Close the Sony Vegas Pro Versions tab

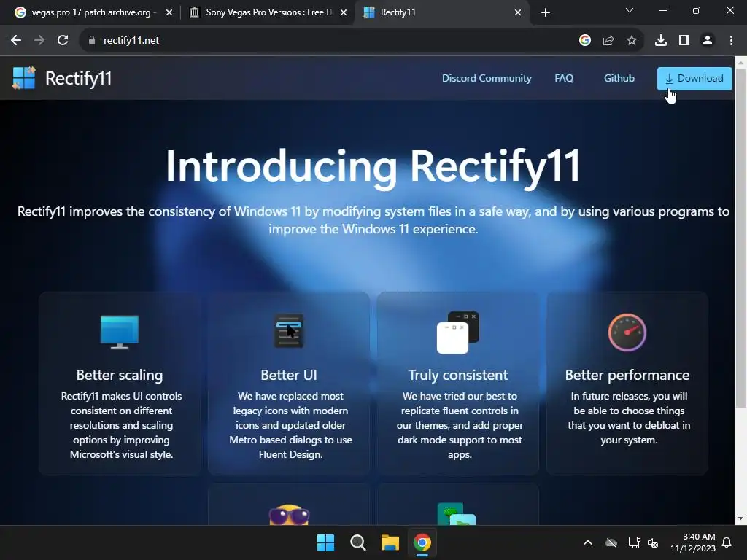(344, 12)
